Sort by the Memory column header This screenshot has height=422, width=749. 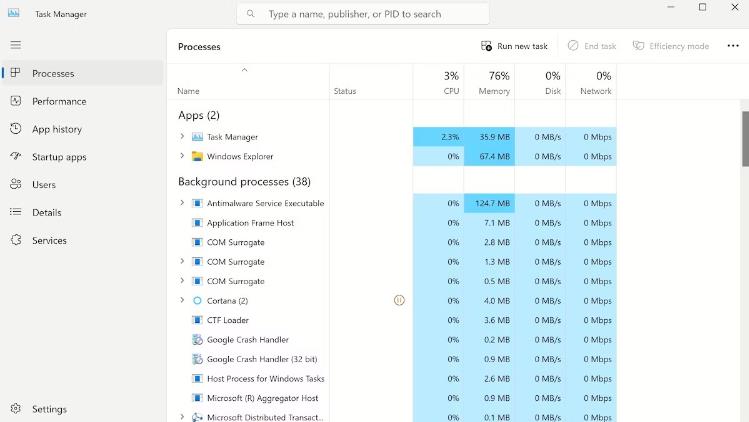489,82
